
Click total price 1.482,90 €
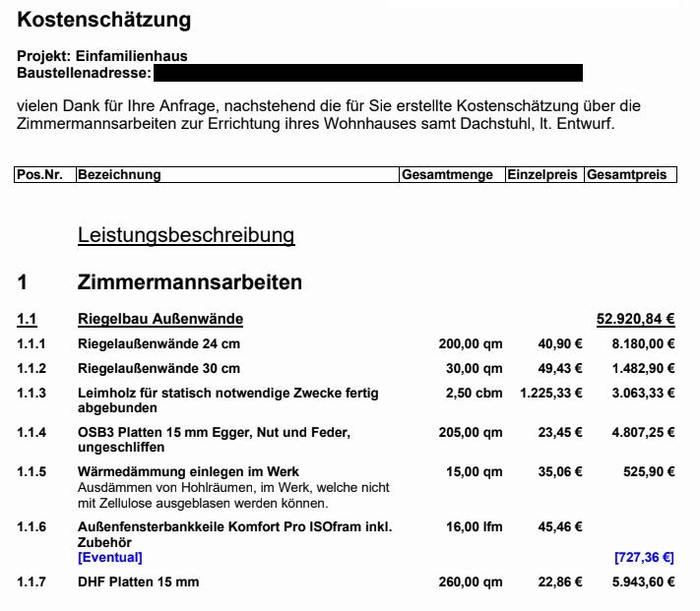(643, 368)
